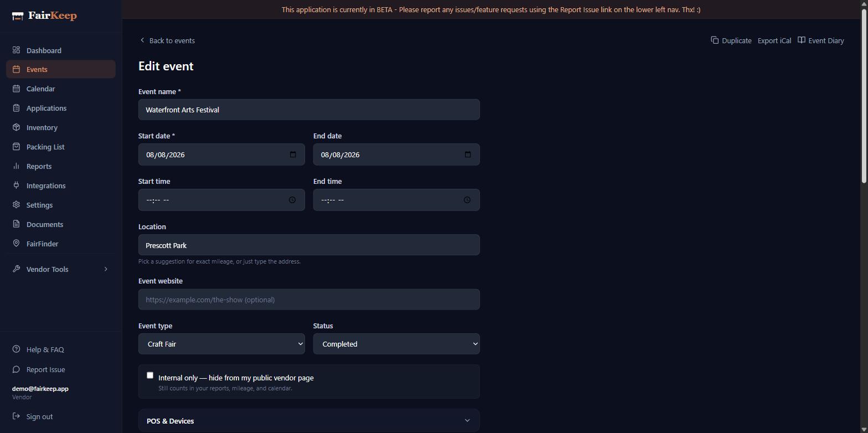Click the Packing List bag icon
The height and width of the screenshot is (433, 868).
tap(17, 147)
